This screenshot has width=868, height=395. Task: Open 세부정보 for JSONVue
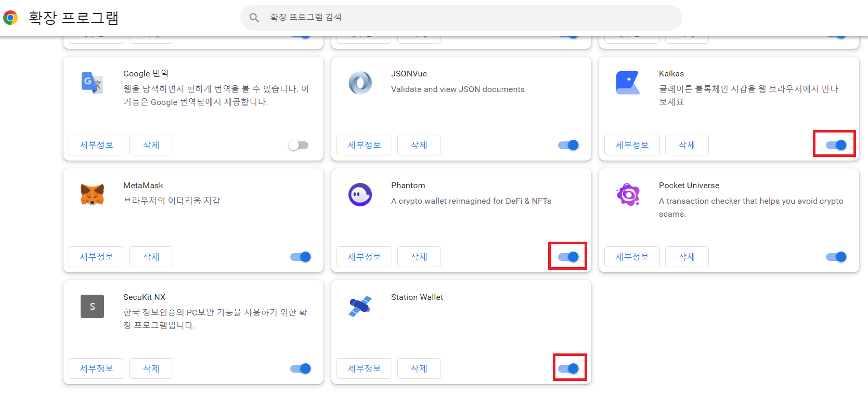click(364, 145)
